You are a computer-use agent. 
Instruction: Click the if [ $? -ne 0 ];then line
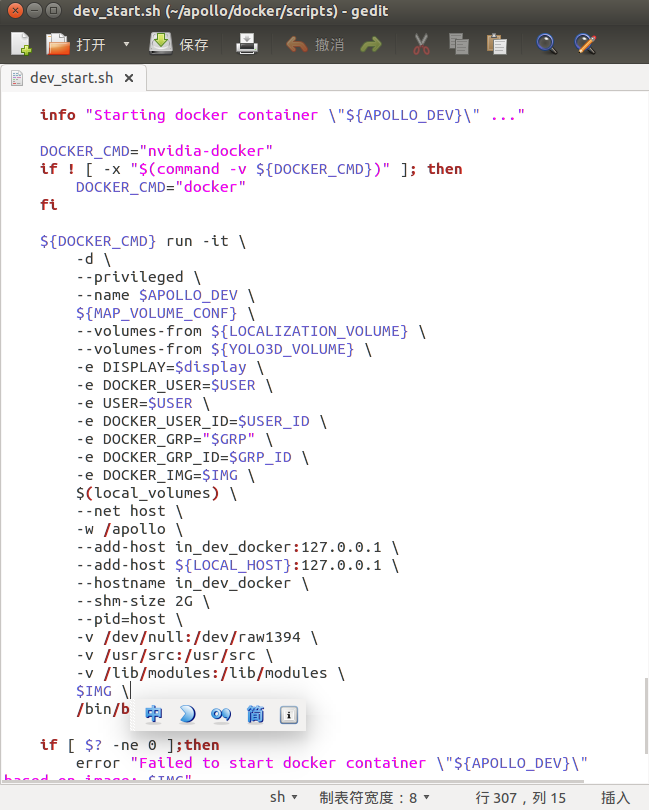coord(130,745)
